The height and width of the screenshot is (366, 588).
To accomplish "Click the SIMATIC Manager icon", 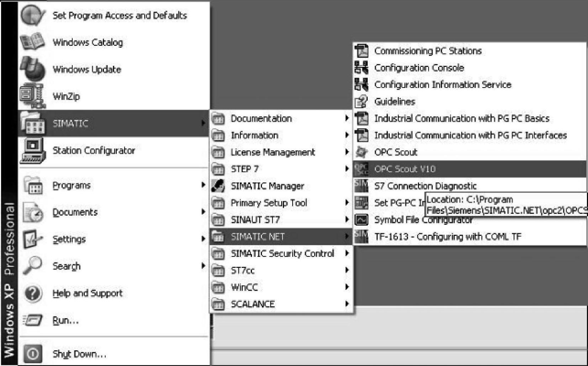I will pyautogui.click(x=218, y=186).
